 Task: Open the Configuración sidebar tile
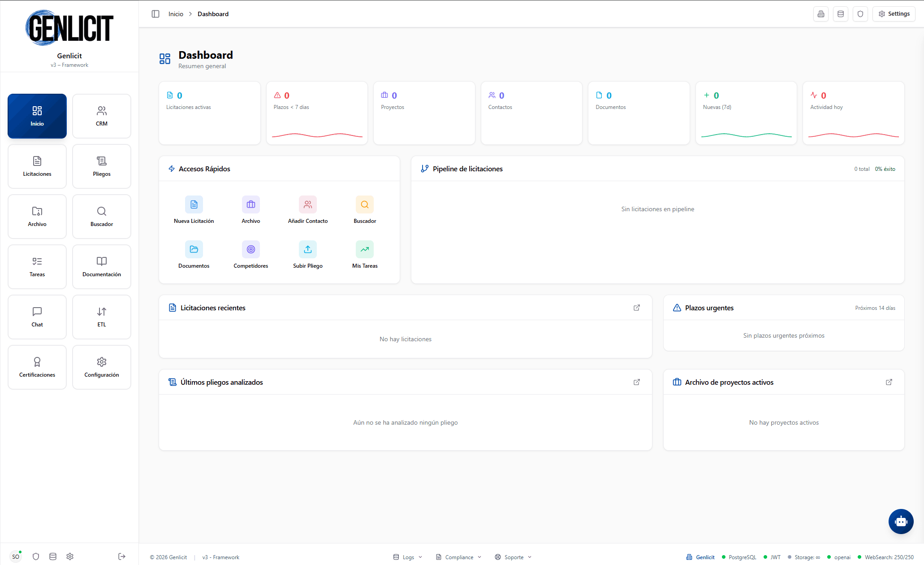click(102, 367)
